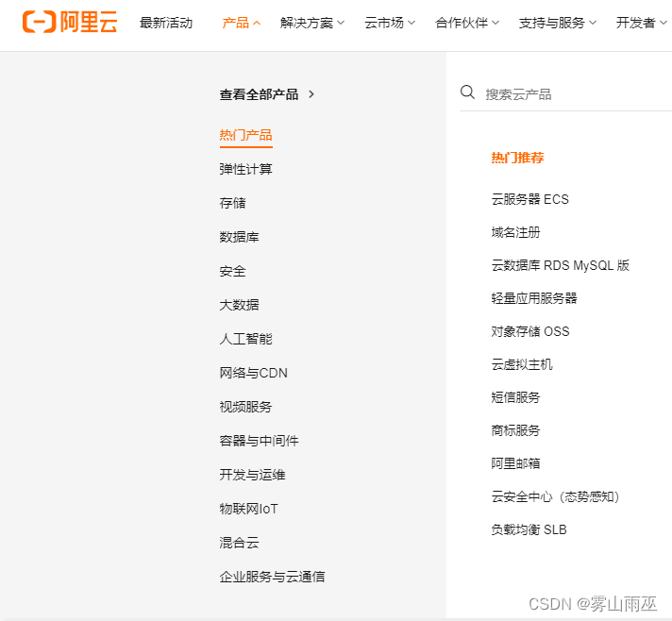672x621 pixels.
Task: Expand the 支持与服务 dropdown
Action: [x=557, y=23]
